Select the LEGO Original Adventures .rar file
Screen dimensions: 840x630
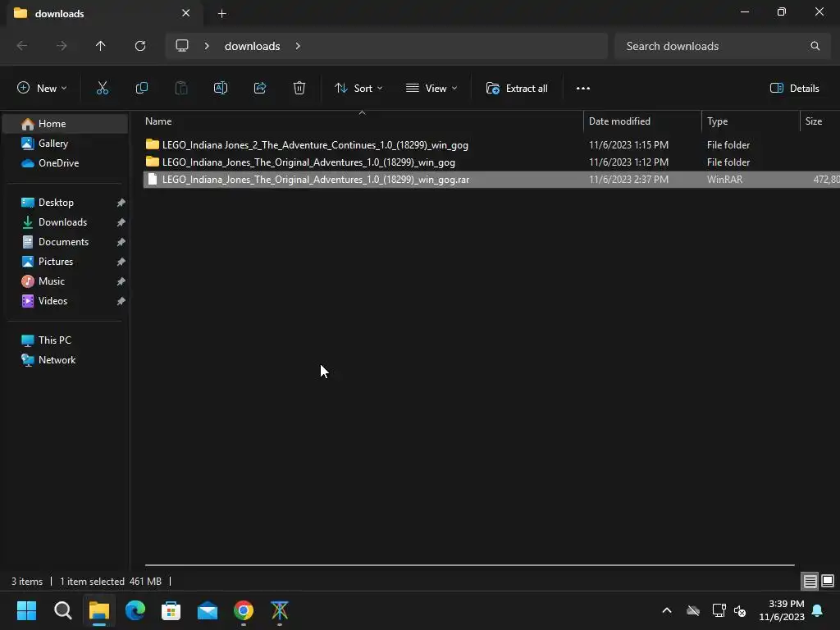click(x=491, y=180)
